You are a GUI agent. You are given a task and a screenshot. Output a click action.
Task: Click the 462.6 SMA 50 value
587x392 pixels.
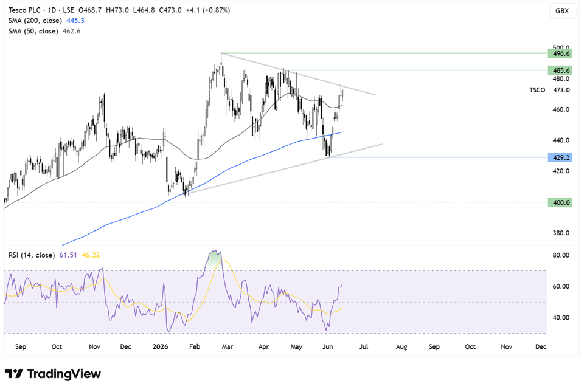[x=72, y=31]
